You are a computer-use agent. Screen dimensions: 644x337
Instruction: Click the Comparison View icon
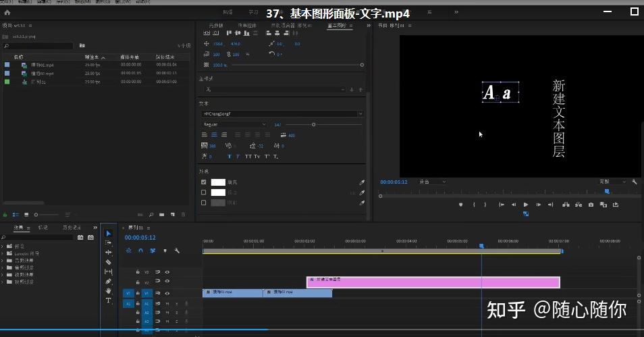click(x=603, y=204)
